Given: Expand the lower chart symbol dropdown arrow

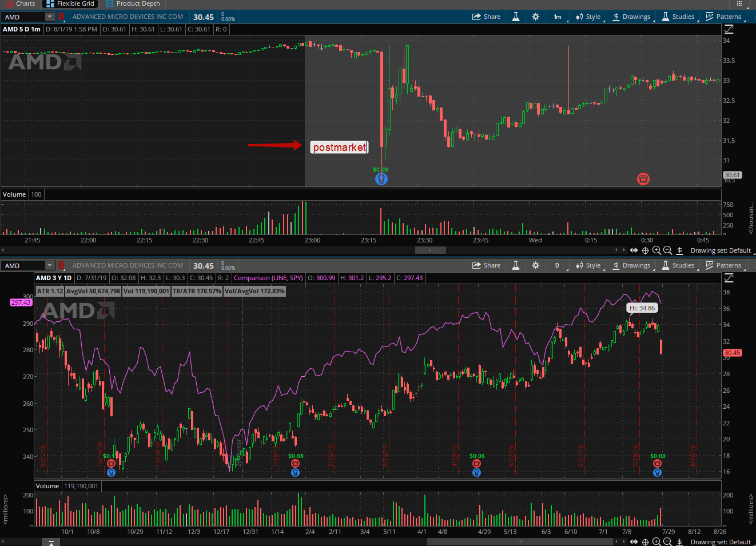Looking at the screenshot, I should pos(50,266).
